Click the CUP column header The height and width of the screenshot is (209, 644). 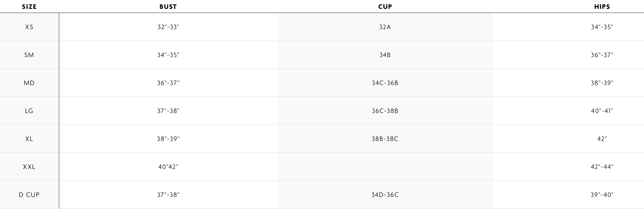tap(385, 7)
